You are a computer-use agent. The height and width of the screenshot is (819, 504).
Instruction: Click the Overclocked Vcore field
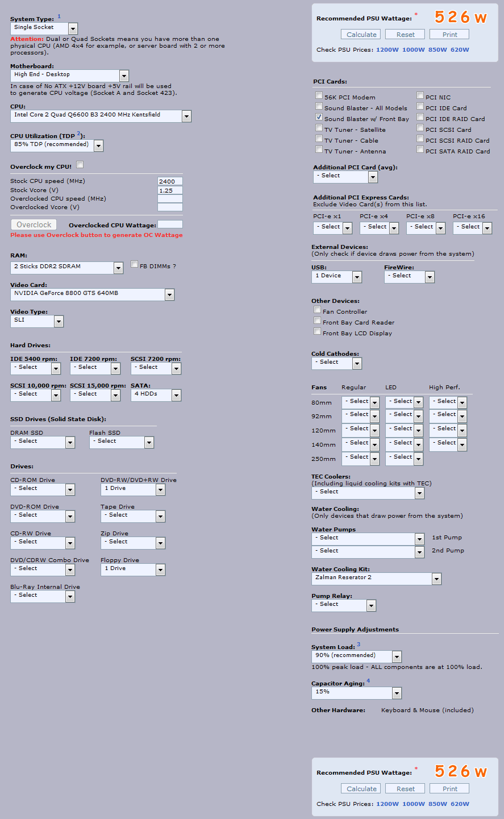click(170, 207)
